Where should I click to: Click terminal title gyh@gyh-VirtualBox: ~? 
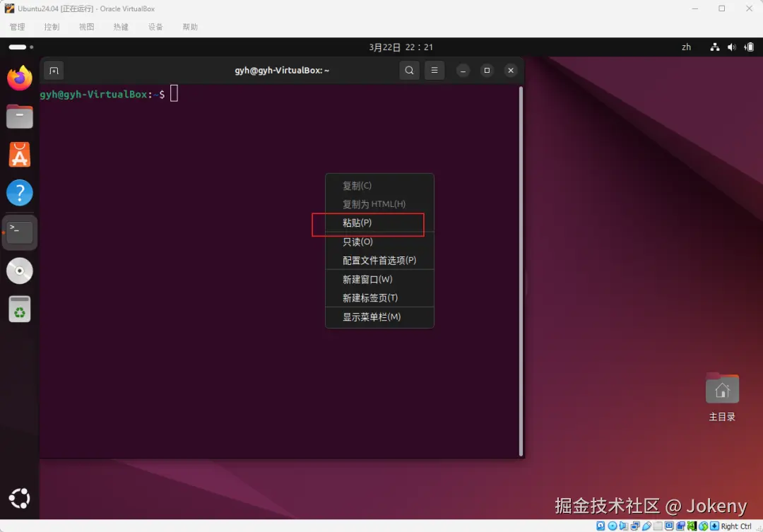(282, 71)
